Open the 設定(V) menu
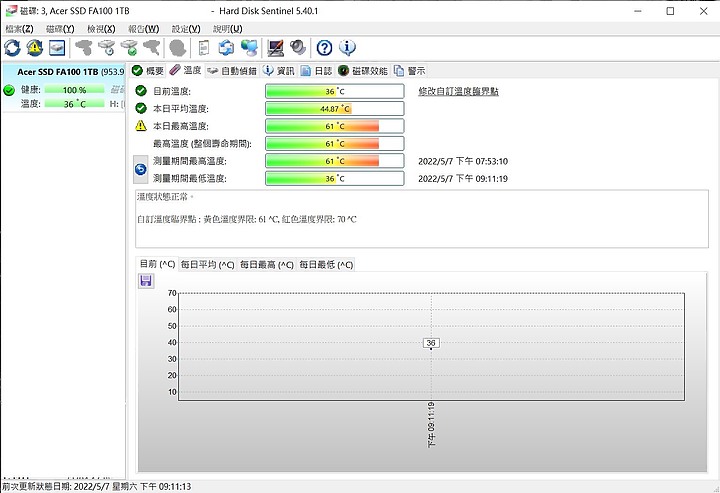 coord(186,29)
